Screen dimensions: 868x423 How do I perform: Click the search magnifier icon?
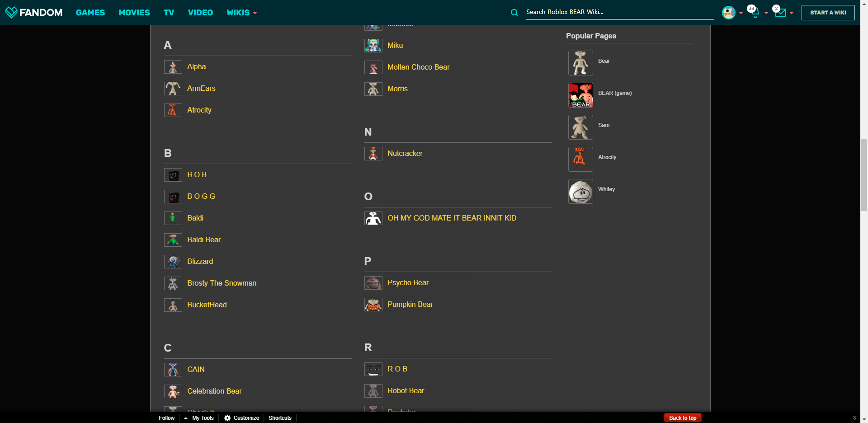514,13
